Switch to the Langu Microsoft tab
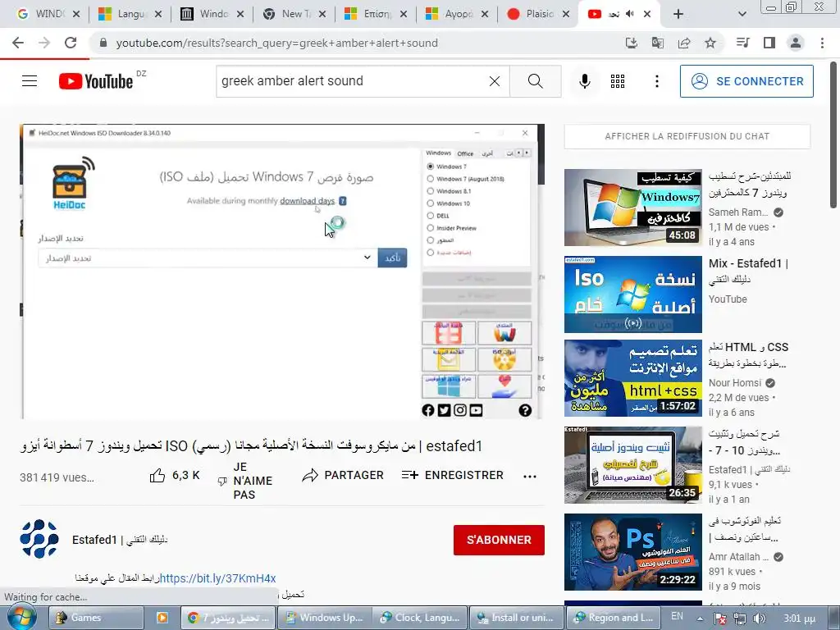 pos(130,14)
